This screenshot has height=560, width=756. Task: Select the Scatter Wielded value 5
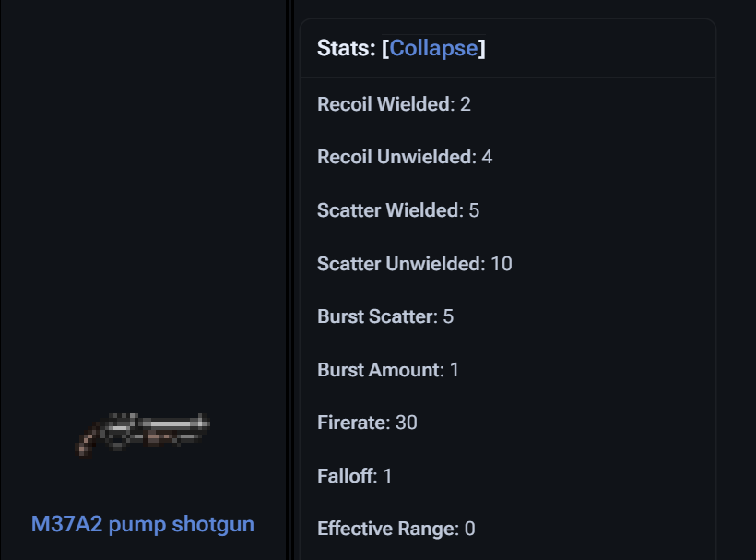coord(474,210)
